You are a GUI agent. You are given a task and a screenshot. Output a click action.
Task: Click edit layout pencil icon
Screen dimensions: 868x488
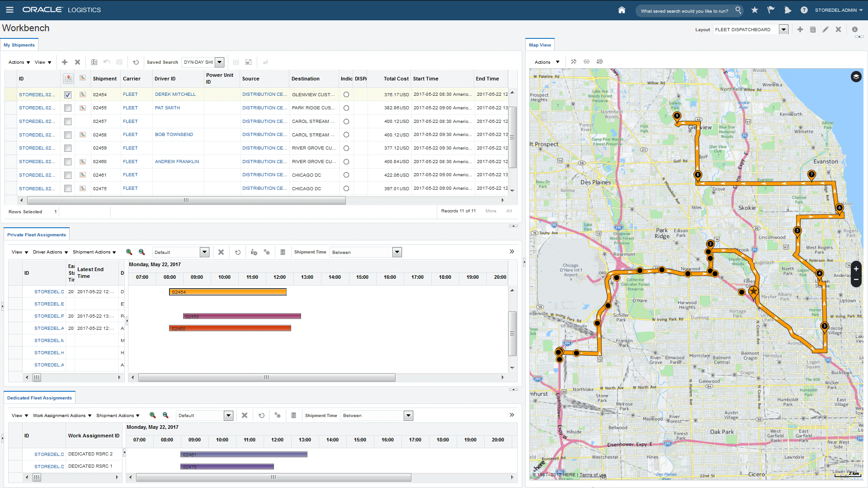point(825,29)
